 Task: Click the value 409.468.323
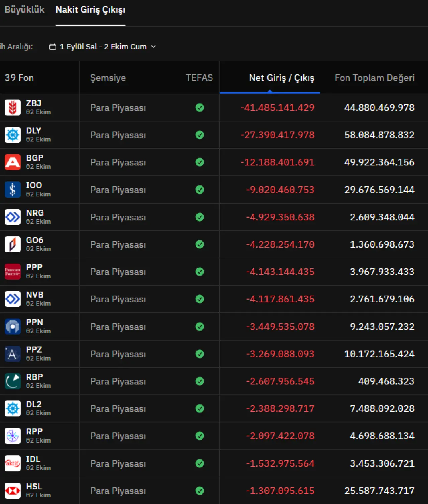point(387,381)
